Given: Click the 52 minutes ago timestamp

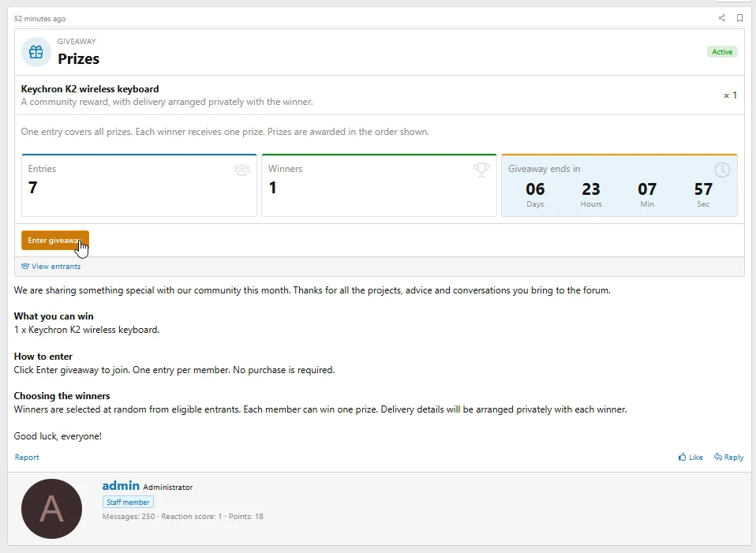Looking at the screenshot, I should 39,19.
